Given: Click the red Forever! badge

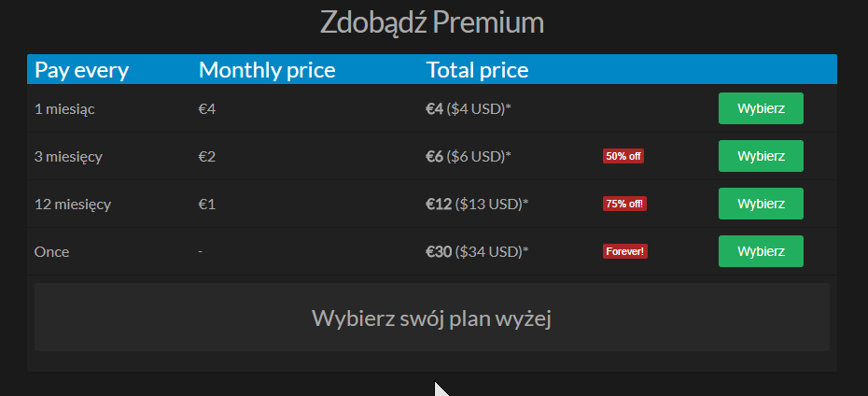Looking at the screenshot, I should [625, 251].
